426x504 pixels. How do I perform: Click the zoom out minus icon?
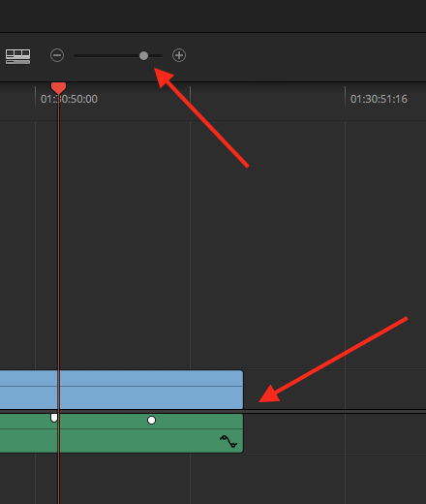click(x=57, y=55)
